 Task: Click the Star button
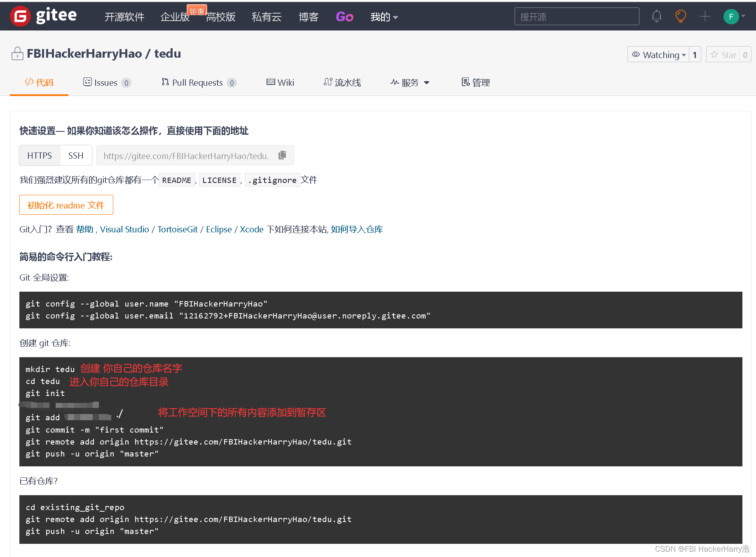[723, 54]
